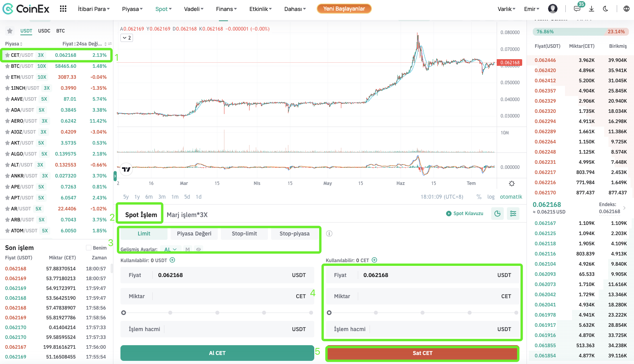Click buy Miktar CET input field

click(x=217, y=296)
